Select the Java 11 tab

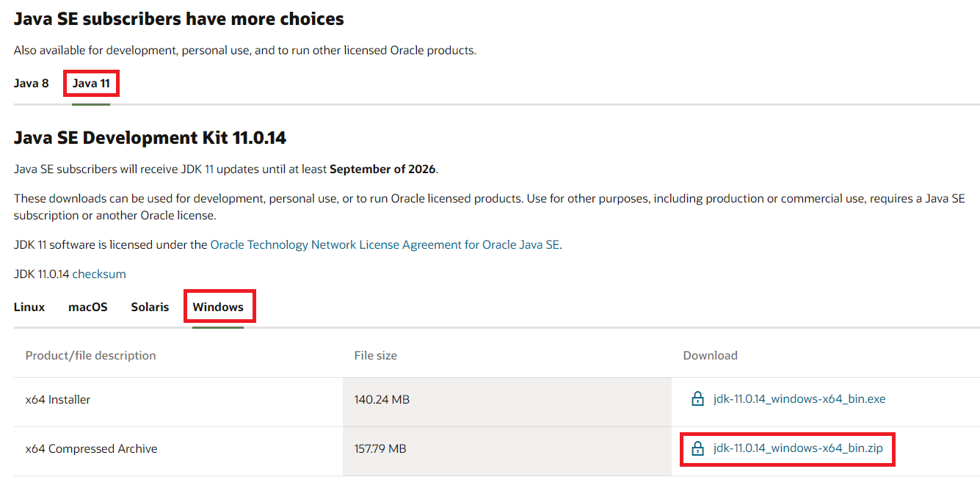tap(91, 83)
